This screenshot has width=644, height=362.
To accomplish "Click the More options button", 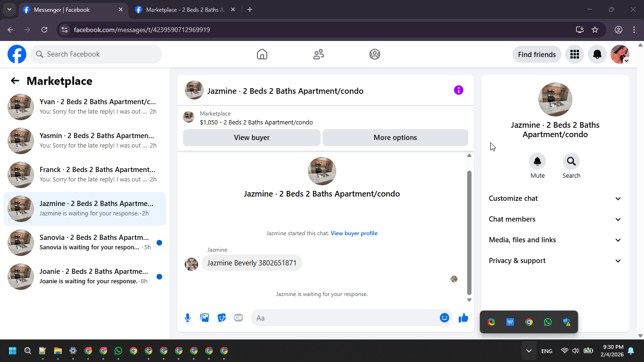I will [x=395, y=138].
